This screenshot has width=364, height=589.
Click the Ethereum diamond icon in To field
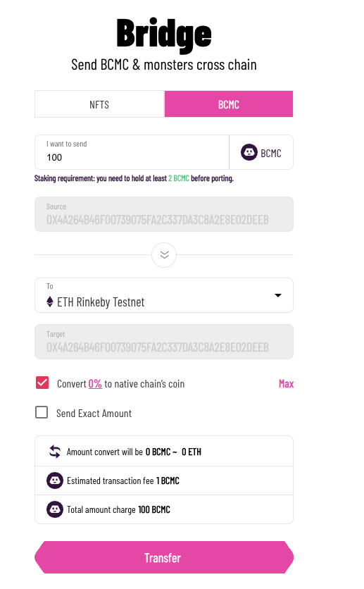pyautogui.click(x=50, y=302)
